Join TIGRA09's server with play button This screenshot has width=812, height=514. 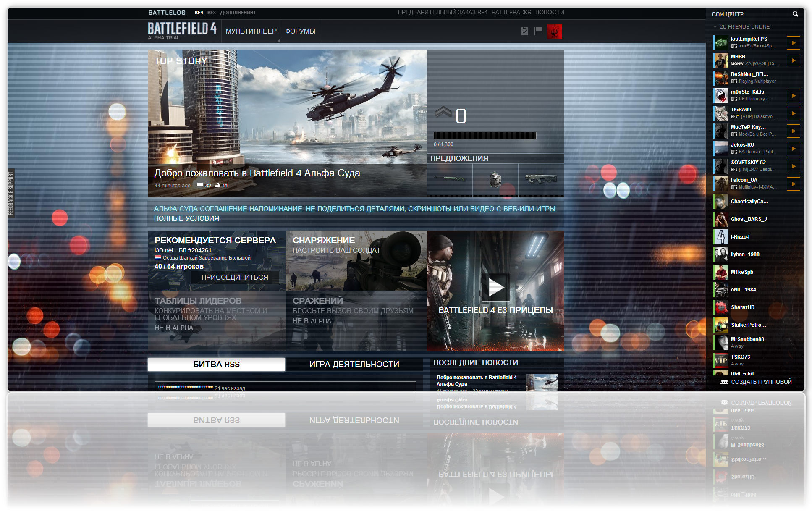coord(794,113)
